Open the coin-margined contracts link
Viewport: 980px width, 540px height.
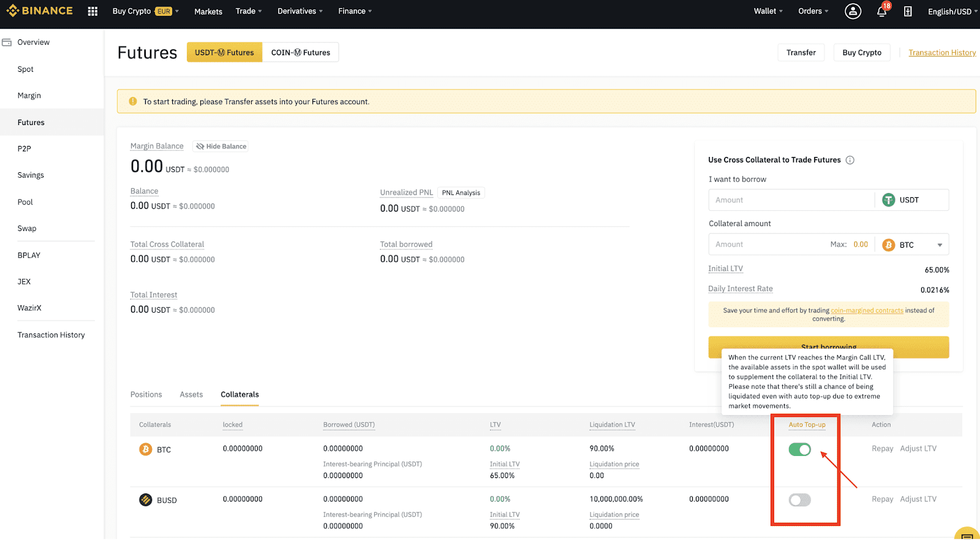pyautogui.click(x=867, y=311)
